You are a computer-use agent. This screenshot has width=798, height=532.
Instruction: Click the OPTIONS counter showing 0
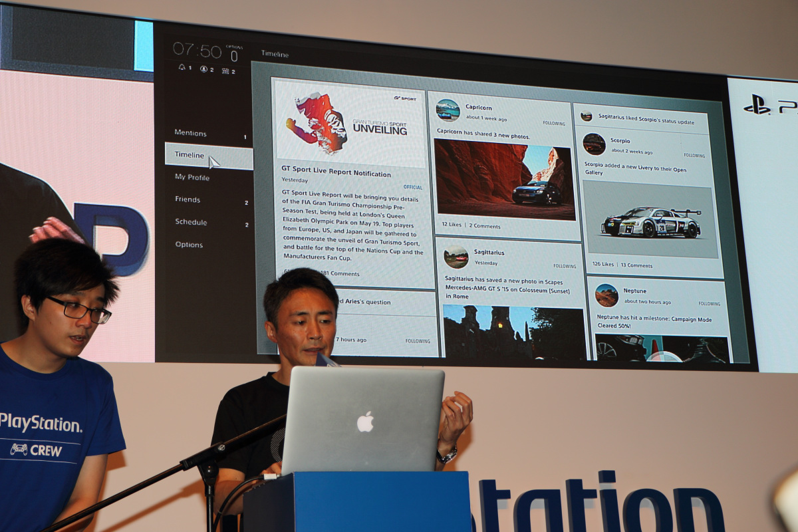pos(234,55)
